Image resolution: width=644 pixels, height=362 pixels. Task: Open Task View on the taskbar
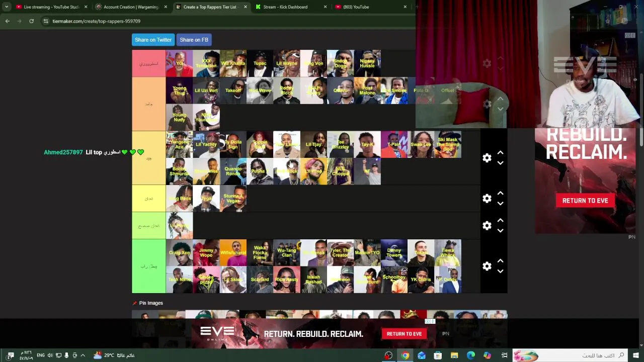[x=504, y=355]
